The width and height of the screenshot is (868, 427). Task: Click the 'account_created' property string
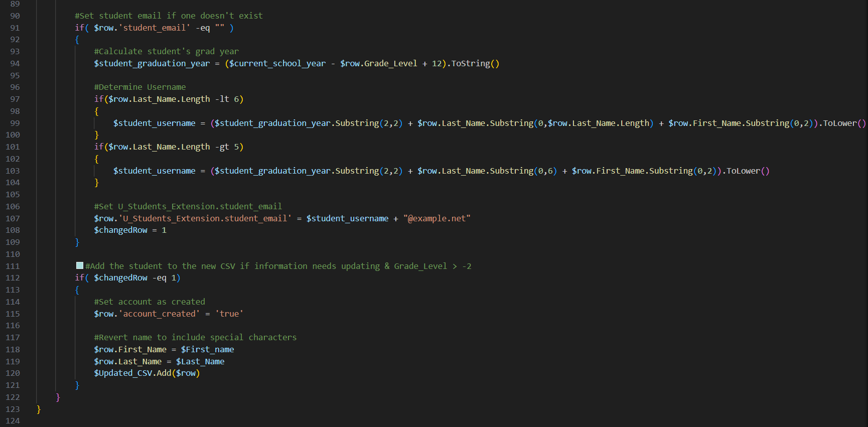click(x=159, y=314)
